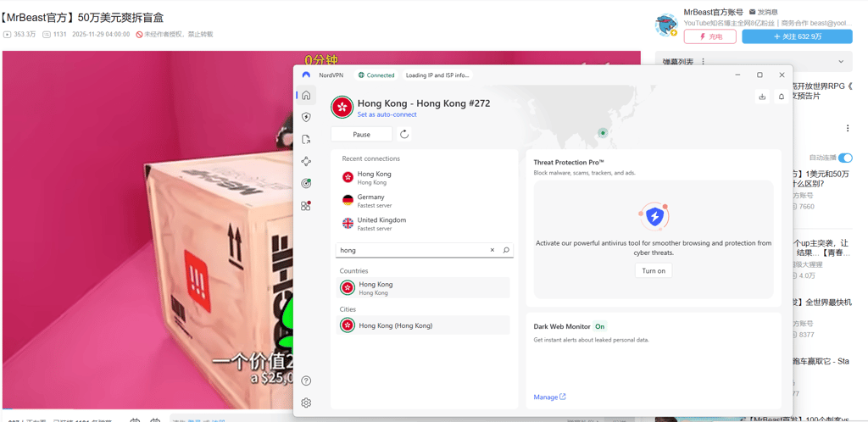The height and width of the screenshot is (422, 868).
Task: Close the NordVPN window
Action: pyautogui.click(x=782, y=75)
